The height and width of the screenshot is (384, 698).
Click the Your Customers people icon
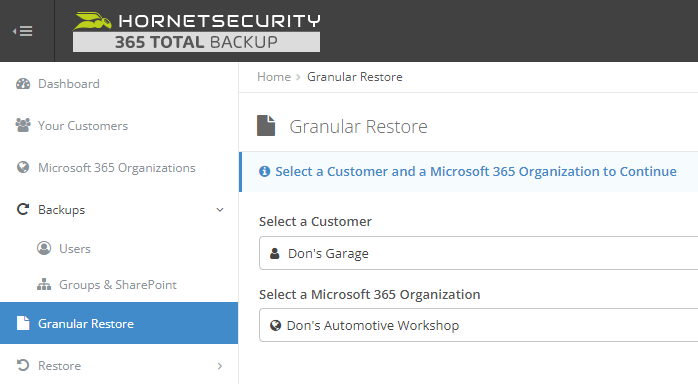click(x=23, y=125)
